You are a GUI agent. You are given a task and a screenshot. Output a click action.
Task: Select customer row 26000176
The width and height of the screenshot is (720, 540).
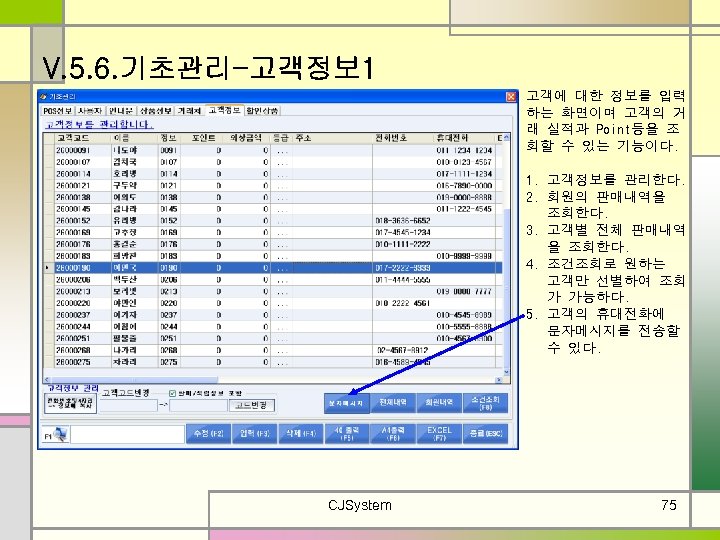click(x=275, y=244)
